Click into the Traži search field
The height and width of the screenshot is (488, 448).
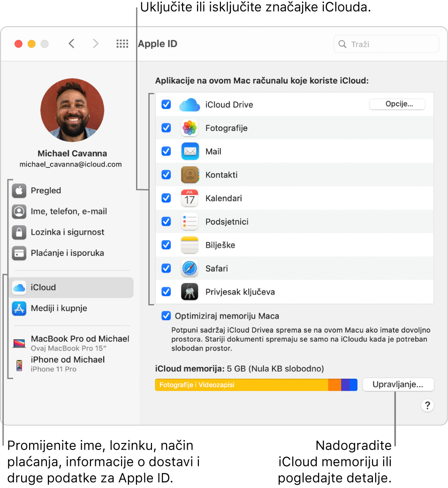[387, 44]
